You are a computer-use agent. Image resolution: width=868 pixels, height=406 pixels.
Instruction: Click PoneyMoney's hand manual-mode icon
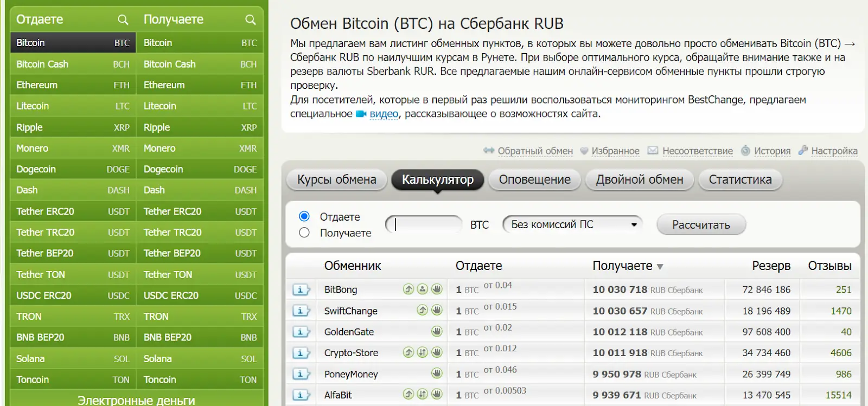(437, 373)
